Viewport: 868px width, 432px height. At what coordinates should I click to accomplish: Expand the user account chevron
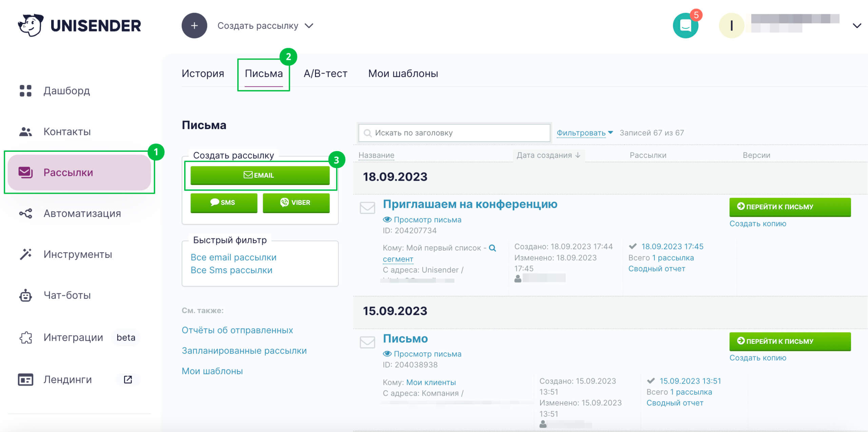[x=857, y=26]
